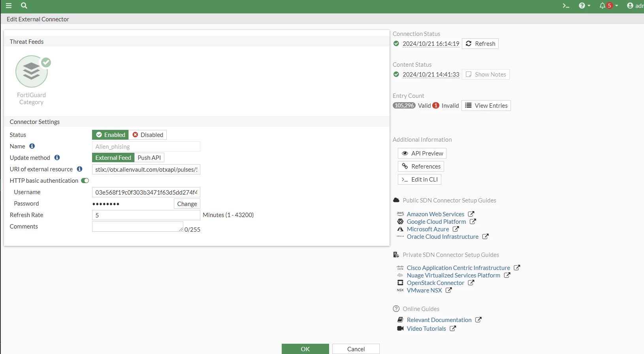Click the video camera icon by Video Tutorials
644x354 pixels.
(400, 328)
